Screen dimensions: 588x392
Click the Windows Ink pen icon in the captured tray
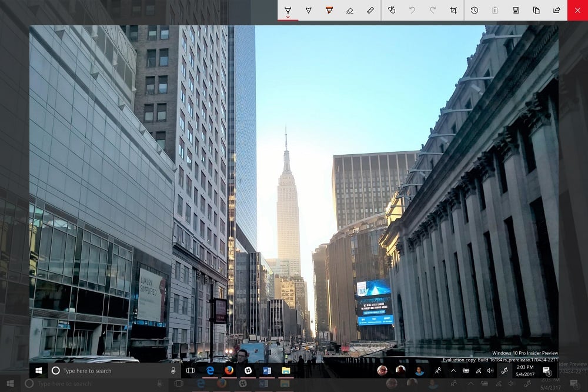tap(505, 371)
